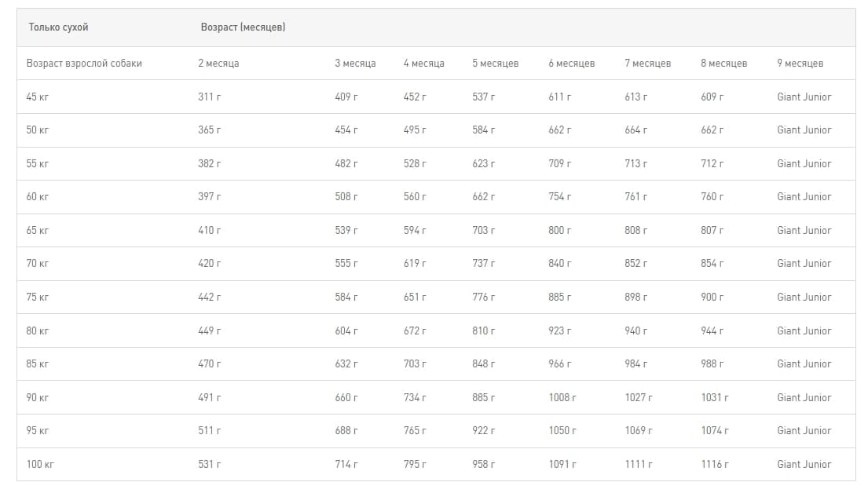This screenshot has height=504, width=868.
Task: Select the "1008 г" value
Action: 562,398
